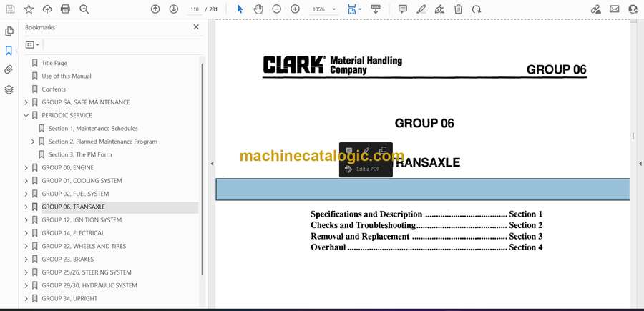This screenshot has width=644, height=311.
Task: Open the layers panel
Action: [9, 89]
